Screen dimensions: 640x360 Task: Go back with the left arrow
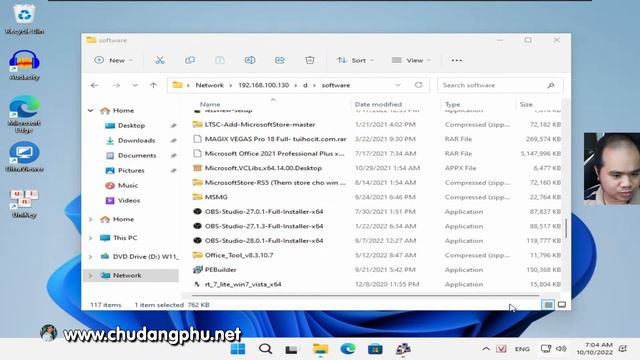click(94, 85)
